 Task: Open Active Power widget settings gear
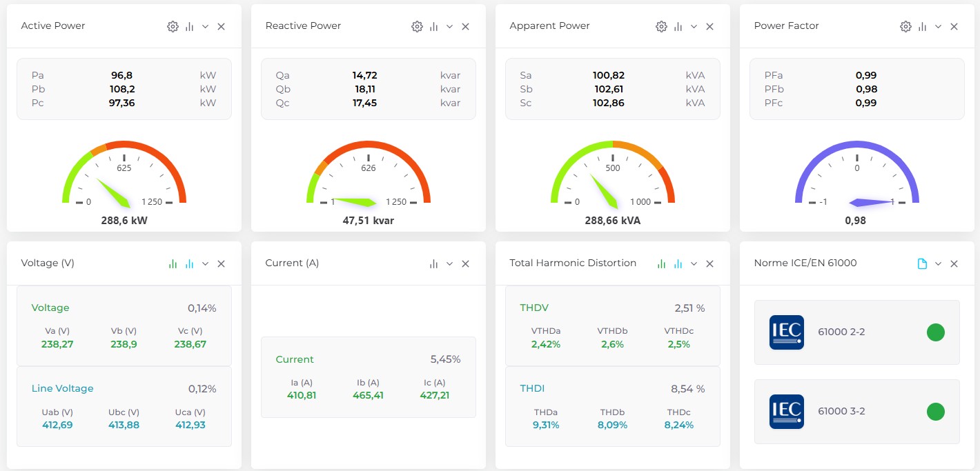click(173, 26)
